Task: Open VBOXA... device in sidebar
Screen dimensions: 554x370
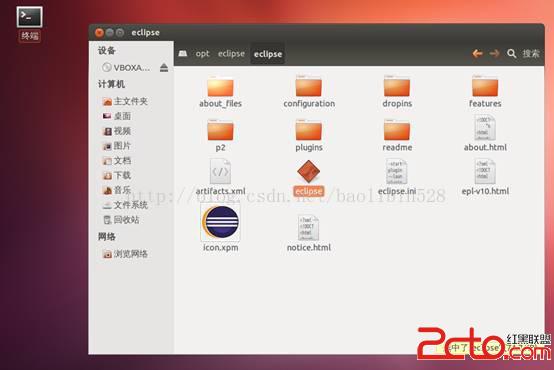Action: [x=126, y=67]
